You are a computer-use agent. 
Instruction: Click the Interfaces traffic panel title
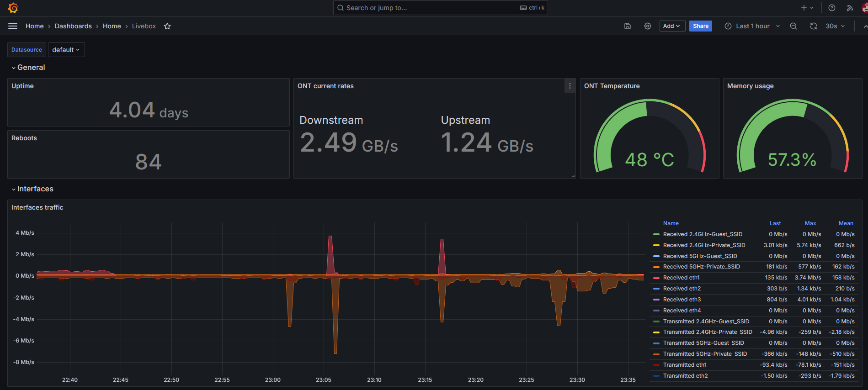click(37, 207)
